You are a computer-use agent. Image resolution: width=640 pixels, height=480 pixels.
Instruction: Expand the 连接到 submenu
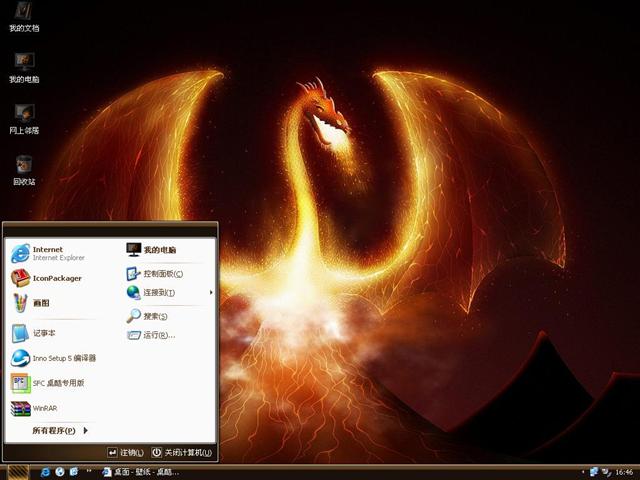pyautogui.click(x=160, y=293)
